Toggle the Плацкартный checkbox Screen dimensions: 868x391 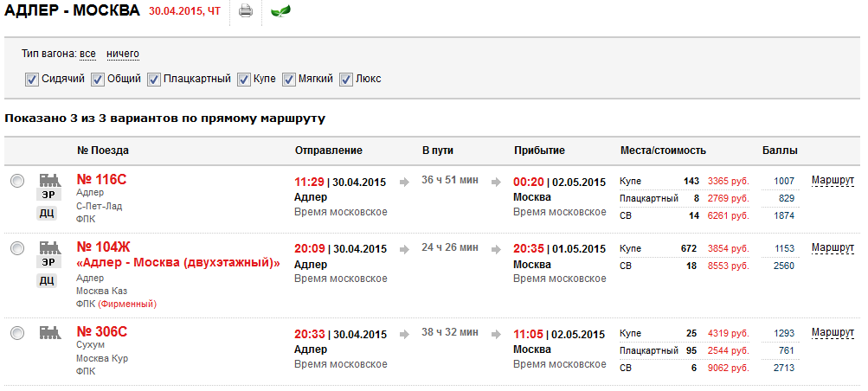pos(155,79)
